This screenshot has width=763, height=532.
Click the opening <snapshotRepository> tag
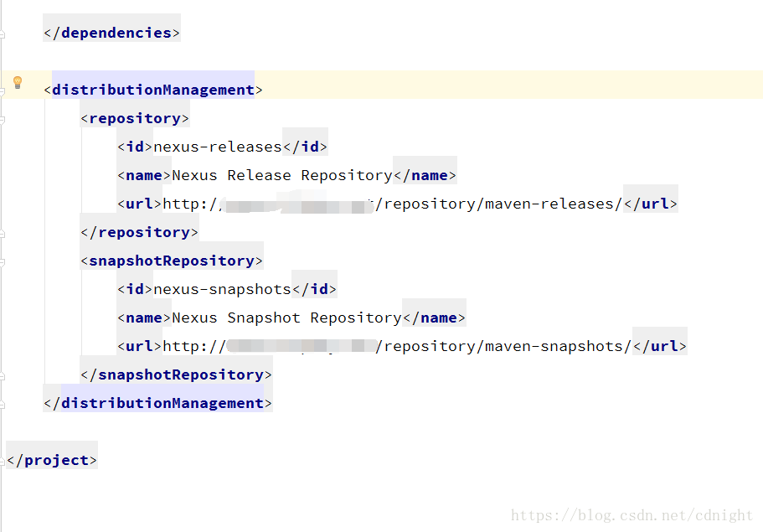coord(172,261)
